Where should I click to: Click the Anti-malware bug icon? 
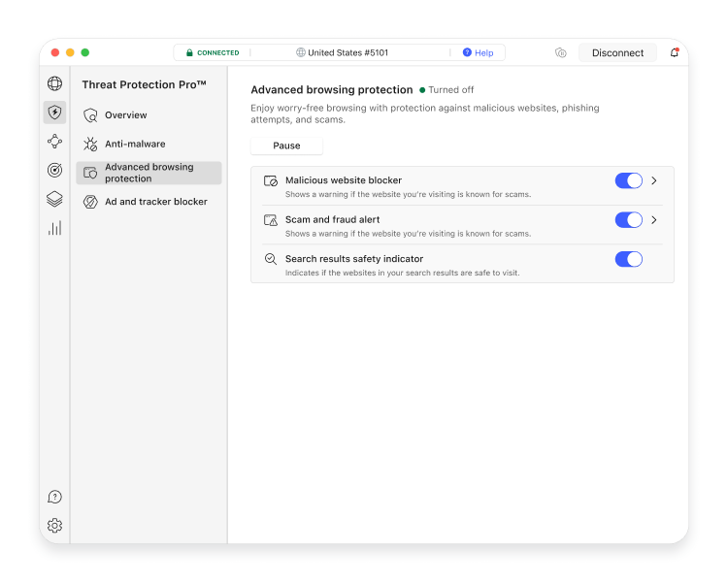(90, 144)
